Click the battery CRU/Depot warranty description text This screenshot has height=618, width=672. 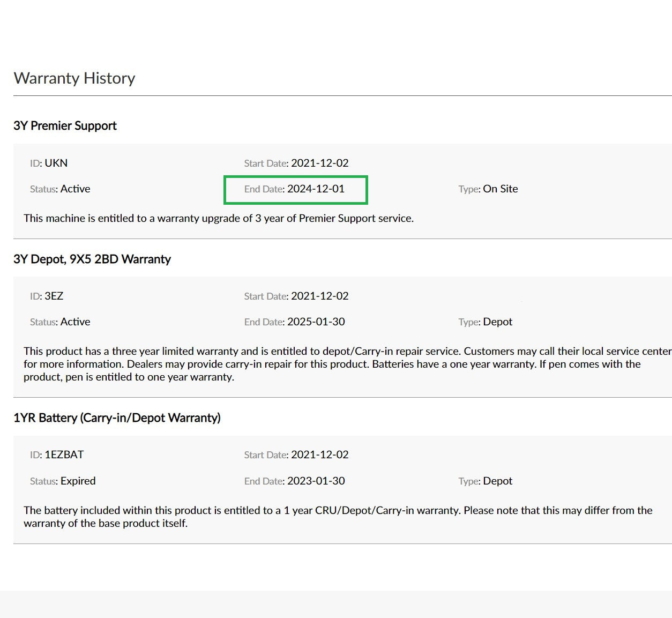click(338, 517)
